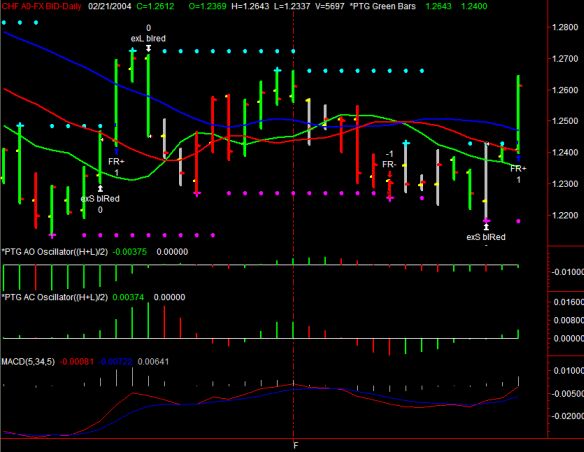Image resolution: width=584 pixels, height=452 pixels.
Task: Select the *PTG AC Oscillator indicator title
Action: (x=55, y=297)
